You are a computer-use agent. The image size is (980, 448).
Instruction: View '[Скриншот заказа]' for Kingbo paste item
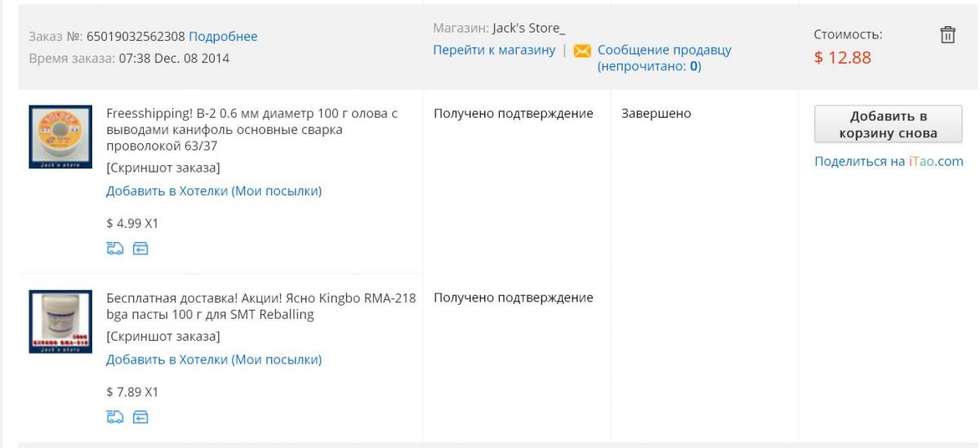163,336
